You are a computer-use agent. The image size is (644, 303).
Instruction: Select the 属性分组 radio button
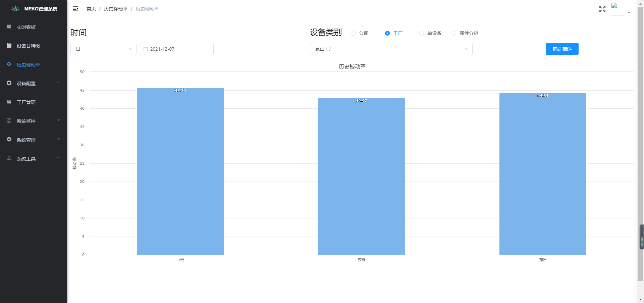tap(454, 33)
